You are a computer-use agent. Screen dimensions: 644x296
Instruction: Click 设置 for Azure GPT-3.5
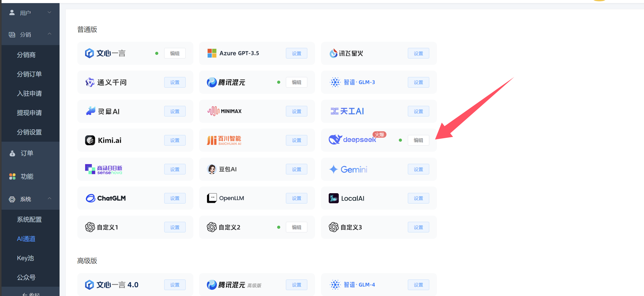pyautogui.click(x=296, y=53)
